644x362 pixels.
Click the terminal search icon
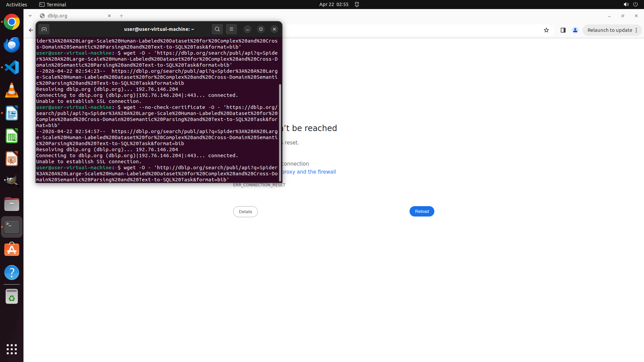tap(217, 29)
